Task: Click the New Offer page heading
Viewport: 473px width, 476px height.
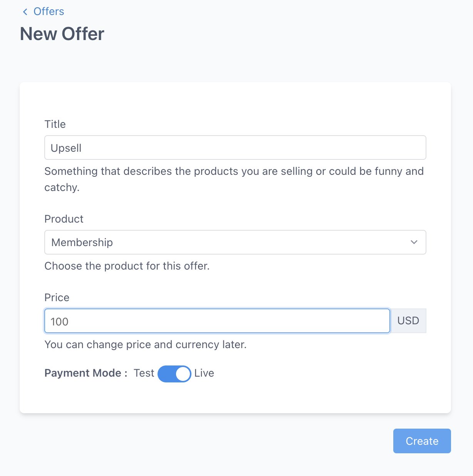Action: 62,34
